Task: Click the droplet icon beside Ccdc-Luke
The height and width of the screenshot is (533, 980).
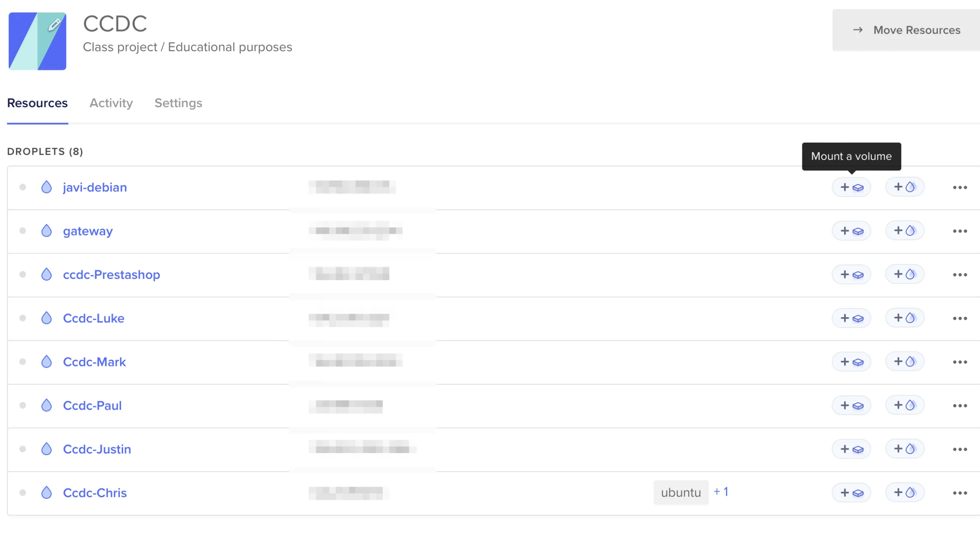Action: [x=47, y=318]
